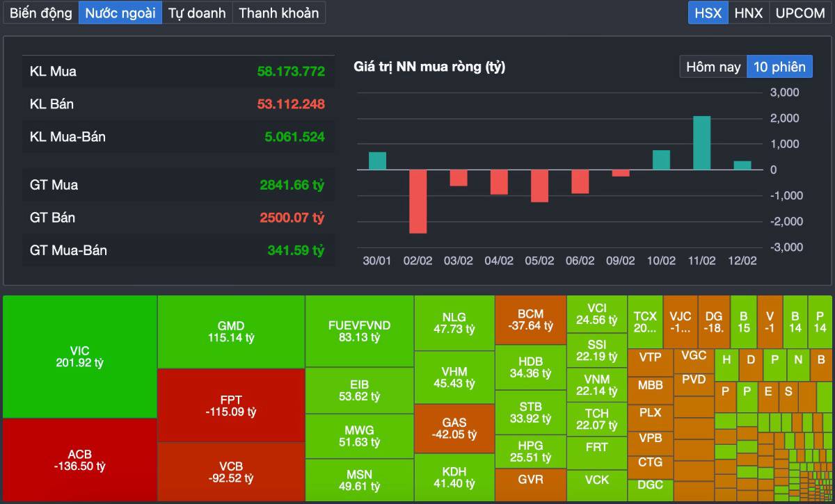Screen dimensions: 835x504
Task: Open the VCB red treemap tile
Action: coord(231,472)
